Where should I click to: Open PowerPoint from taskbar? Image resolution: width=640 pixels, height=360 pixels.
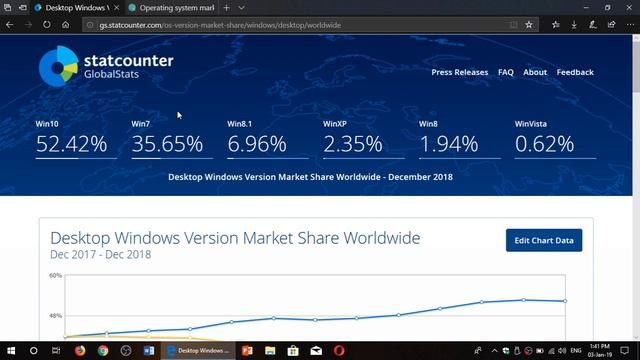click(x=247, y=351)
